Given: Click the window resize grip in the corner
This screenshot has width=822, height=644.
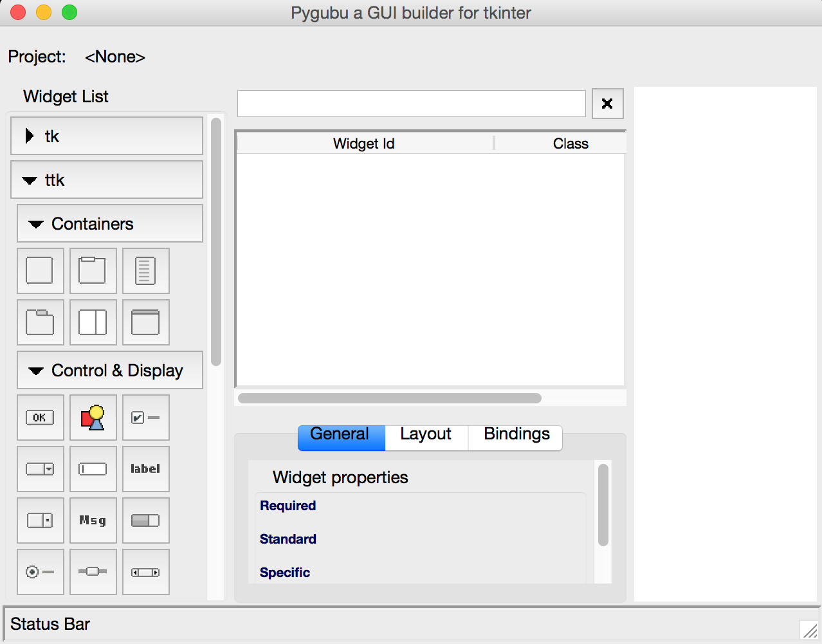Looking at the screenshot, I should pyautogui.click(x=808, y=629).
